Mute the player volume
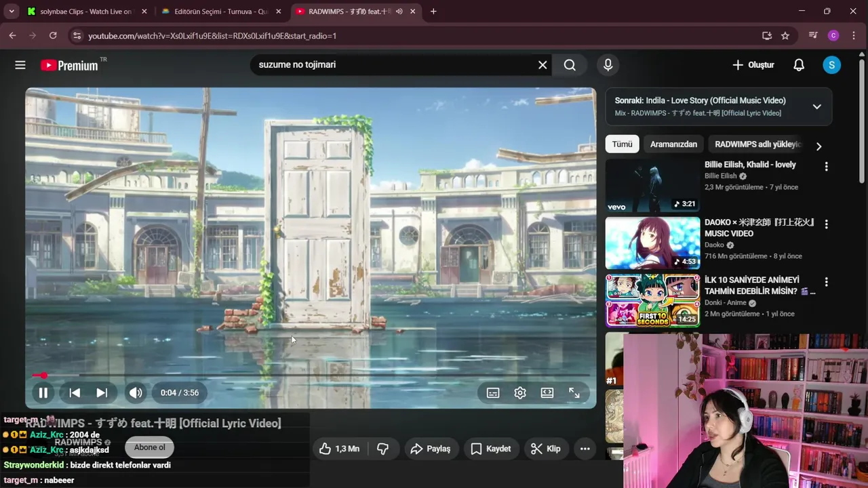Viewport: 868px width, 488px height. (136, 392)
